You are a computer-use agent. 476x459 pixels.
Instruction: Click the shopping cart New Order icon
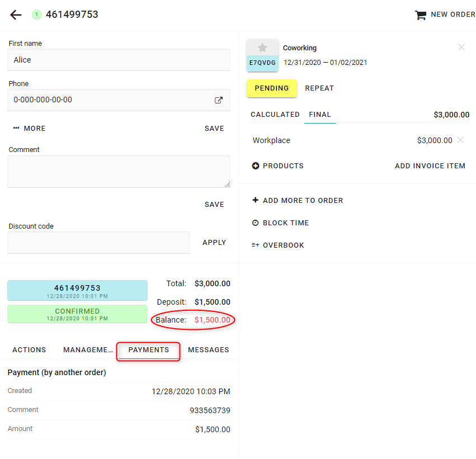pyautogui.click(x=421, y=15)
